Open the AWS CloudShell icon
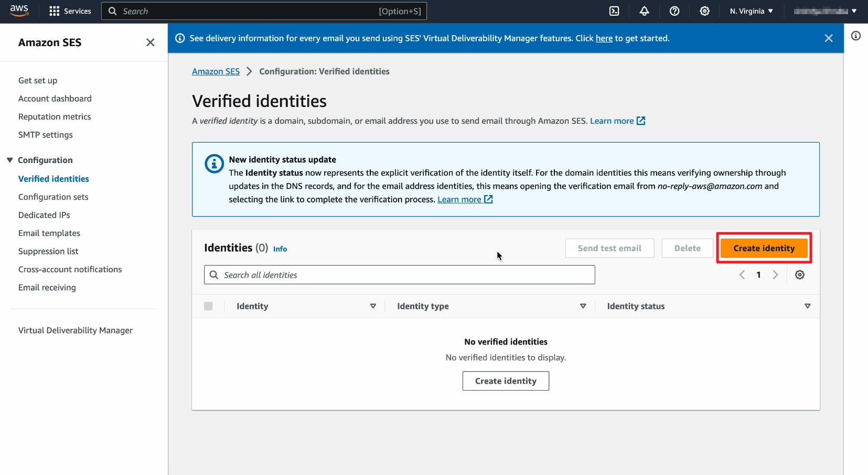This screenshot has width=868, height=475. (614, 11)
